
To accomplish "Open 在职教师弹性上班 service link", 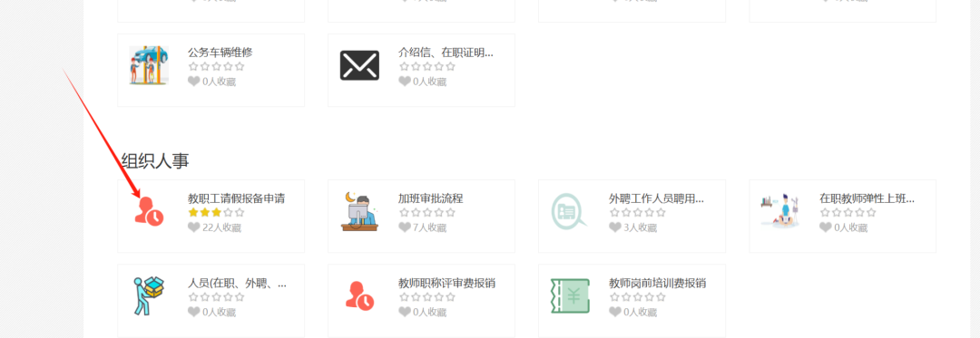I will tap(867, 199).
